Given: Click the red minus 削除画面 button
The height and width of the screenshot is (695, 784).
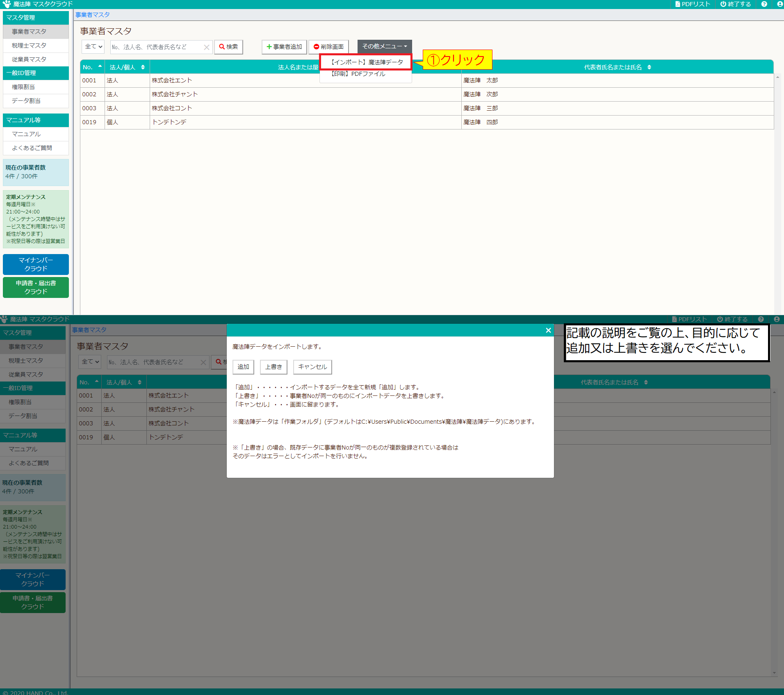Looking at the screenshot, I should click(x=328, y=47).
